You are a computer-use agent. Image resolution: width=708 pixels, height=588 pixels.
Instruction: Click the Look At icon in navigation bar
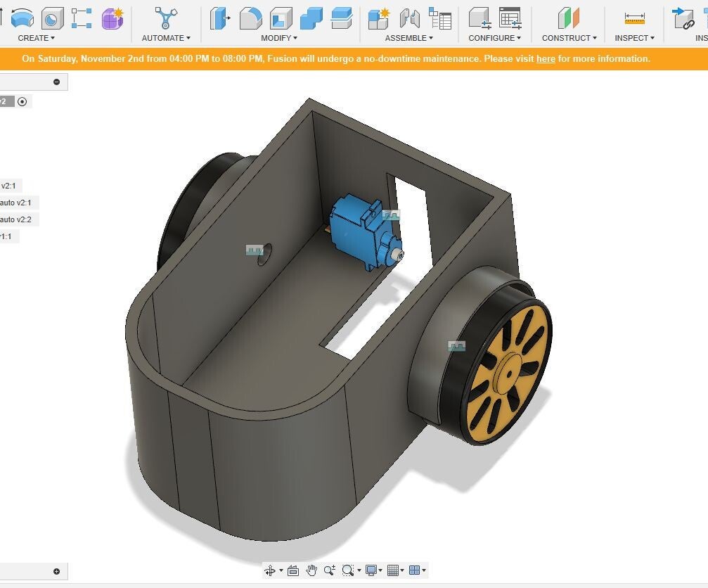(x=293, y=570)
